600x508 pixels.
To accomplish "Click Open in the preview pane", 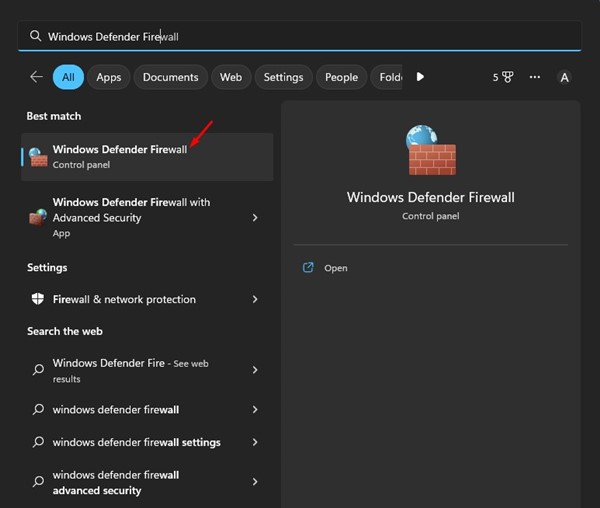I will click(336, 268).
